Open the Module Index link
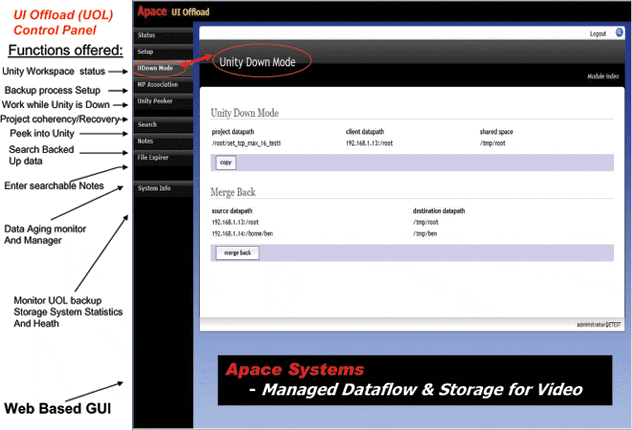Screen dimensions: 632x430 coord(603,76)
